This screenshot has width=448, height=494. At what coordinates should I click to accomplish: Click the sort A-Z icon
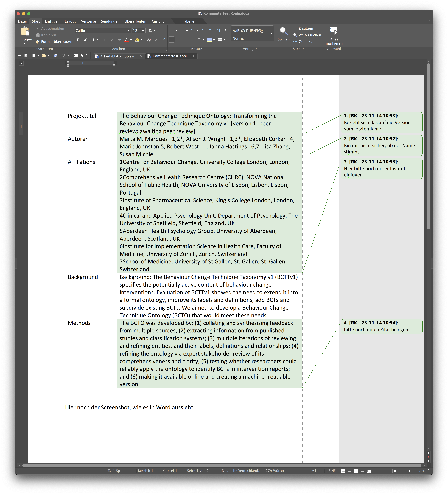tap(219, 31)
